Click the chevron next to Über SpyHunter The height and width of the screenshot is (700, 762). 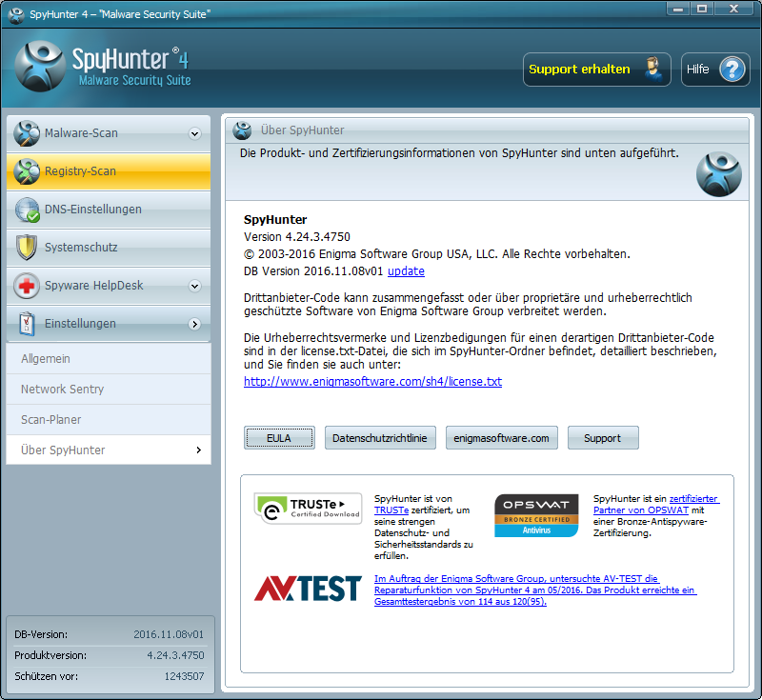pos(198,450)
